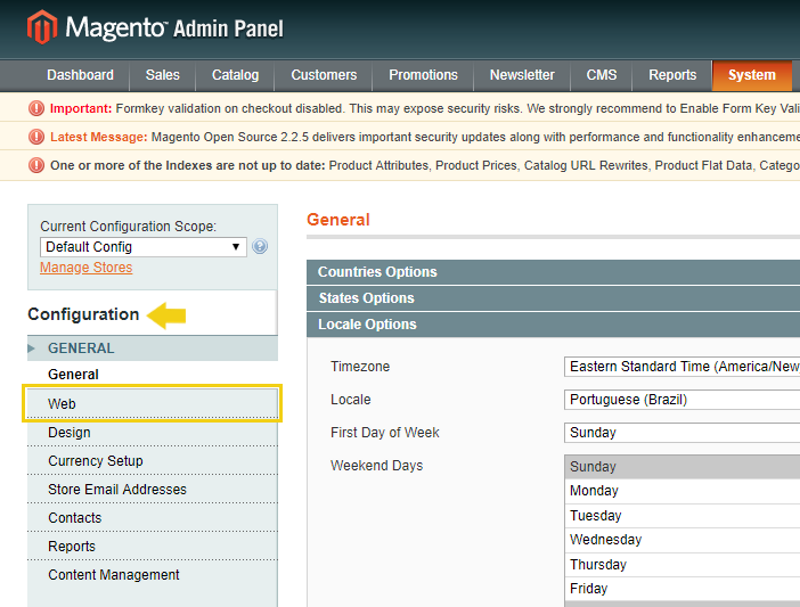Collapse the GENERAL section arrow
Screen dimensions: 800x607
32,348
